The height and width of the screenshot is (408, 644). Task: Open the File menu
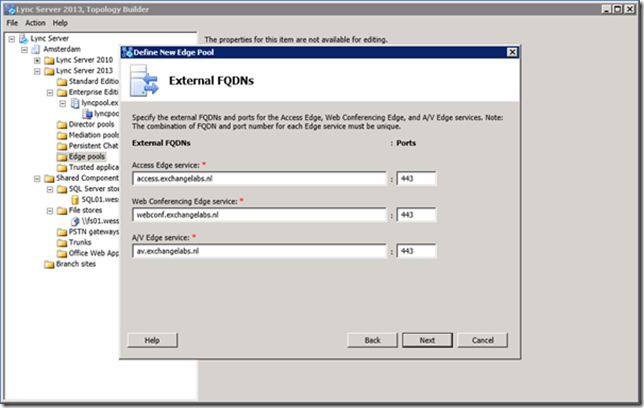(12, 22)
